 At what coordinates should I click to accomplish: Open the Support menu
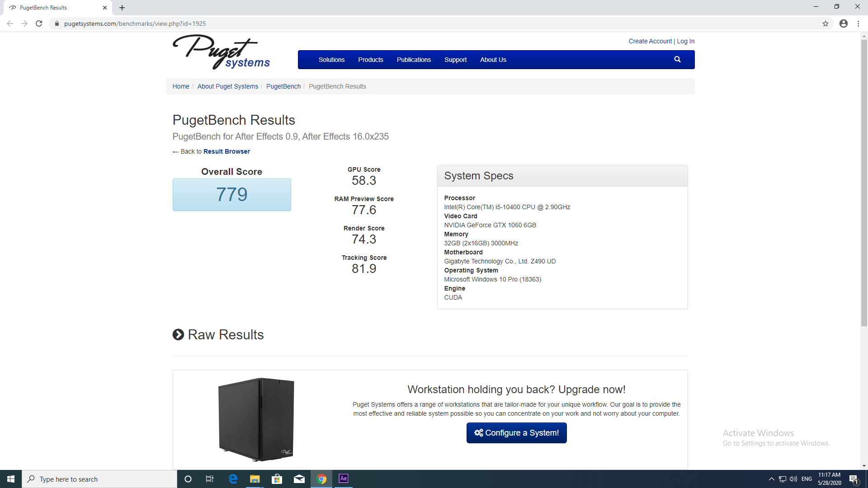pyautogui.click(x=455, y=60)
